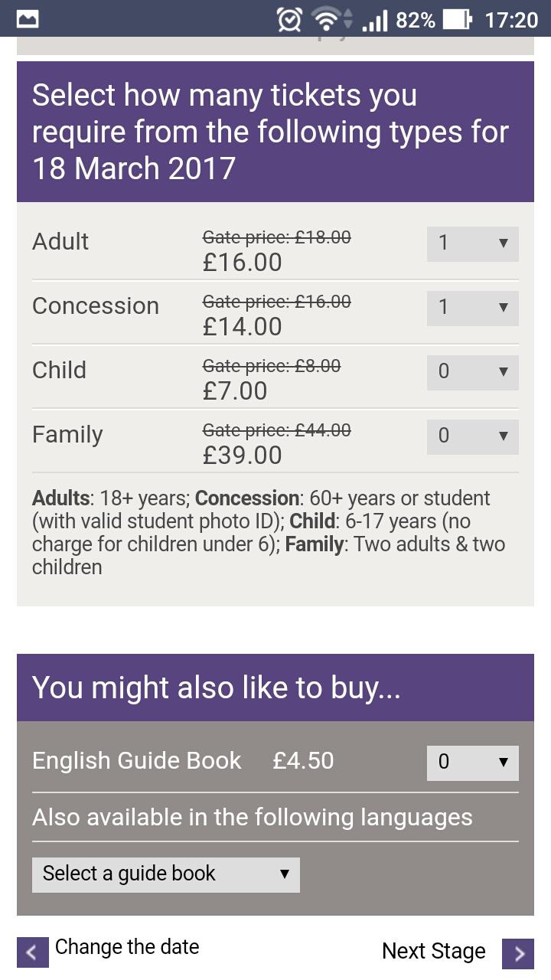This screenshot has width=551, height=980.
Task: Tap the battery status icon
Action: pyautogui.click(x=458, y=19)
